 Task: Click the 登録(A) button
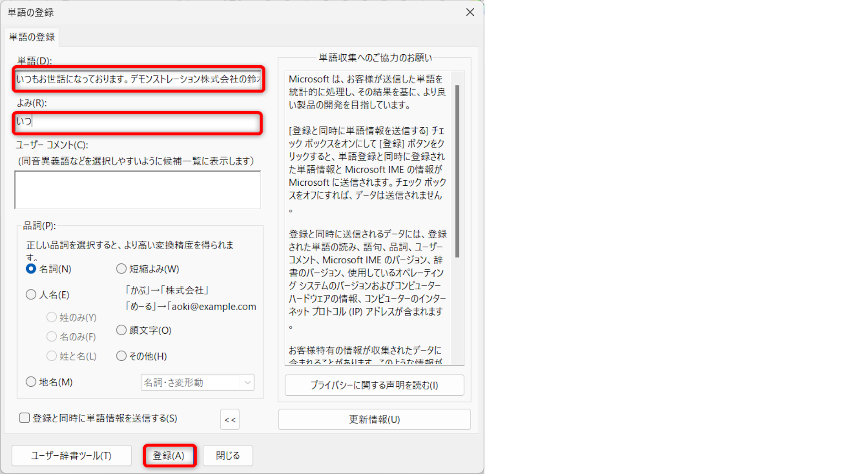click(x=169, y=455)
